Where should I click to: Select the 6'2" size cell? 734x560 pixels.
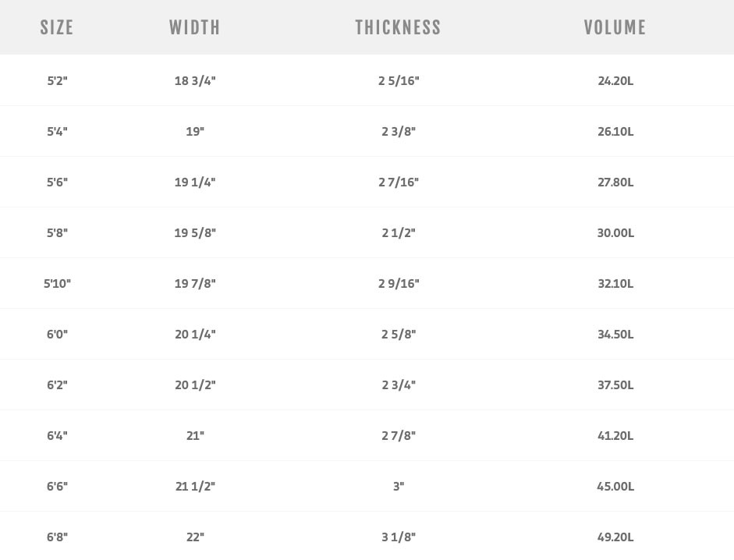57,385
